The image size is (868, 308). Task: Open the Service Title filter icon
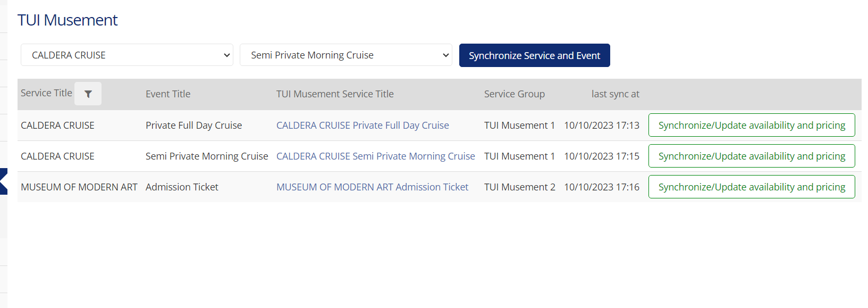tap(88, 94)
